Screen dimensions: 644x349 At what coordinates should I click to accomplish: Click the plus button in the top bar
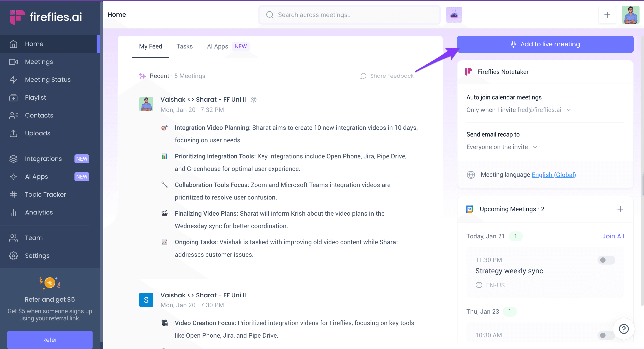[x=607, y=15]
